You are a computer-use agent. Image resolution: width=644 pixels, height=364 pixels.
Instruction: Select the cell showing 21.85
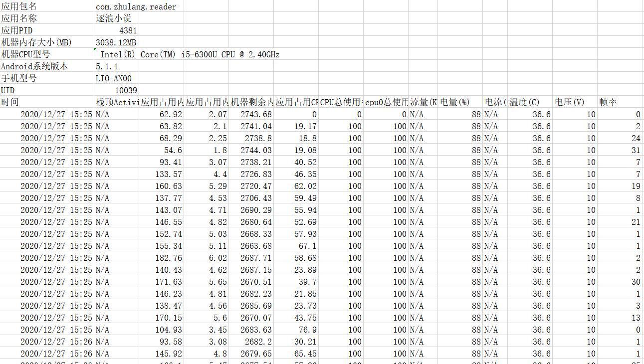click(296, 294)
